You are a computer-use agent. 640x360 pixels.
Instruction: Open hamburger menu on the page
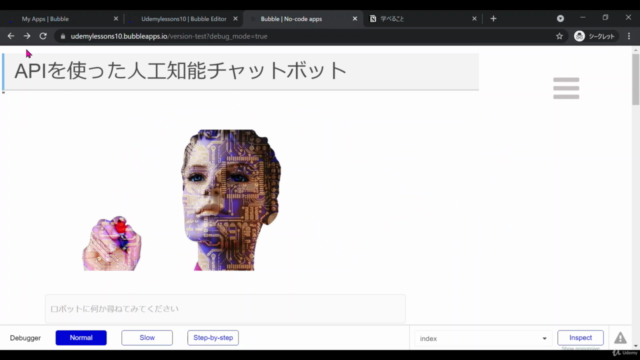coord(566,88)
